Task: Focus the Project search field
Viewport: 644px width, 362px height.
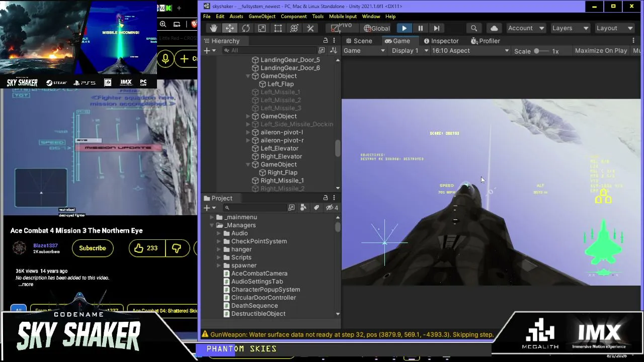Action: click(x=255, y=208)
